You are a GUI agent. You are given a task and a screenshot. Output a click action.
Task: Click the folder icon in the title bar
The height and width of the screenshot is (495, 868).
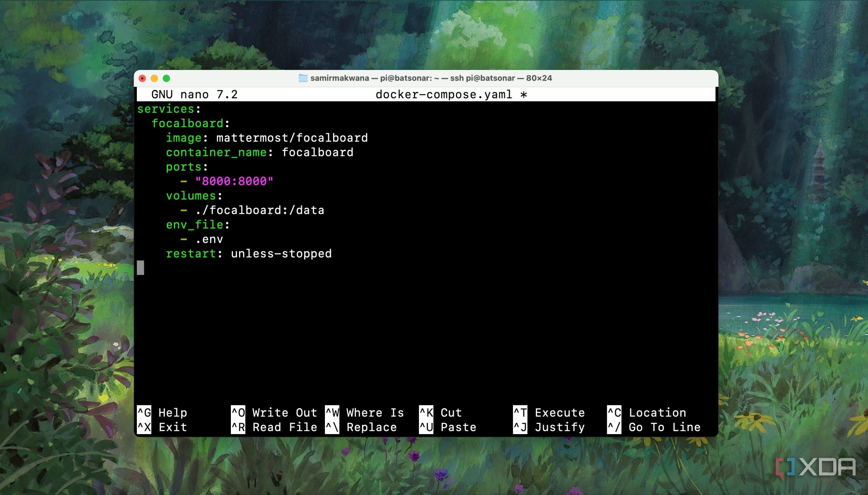point(303,78)
